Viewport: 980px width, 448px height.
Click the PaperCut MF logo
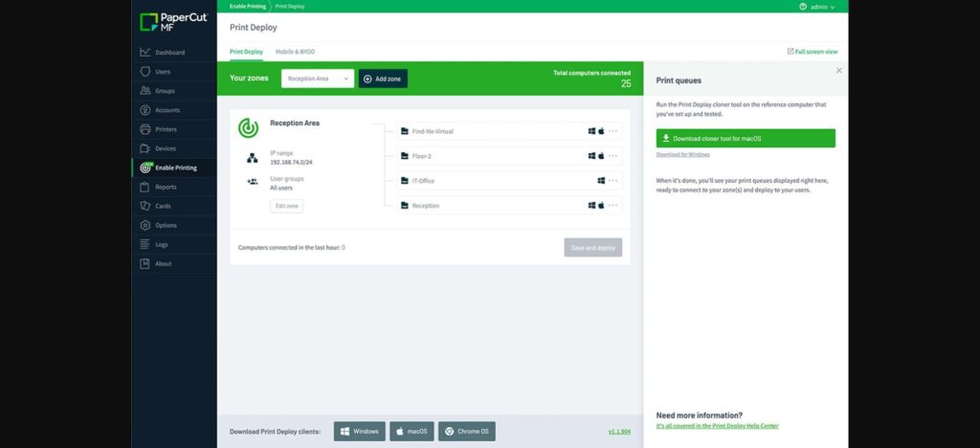click(x=174, y=22)
